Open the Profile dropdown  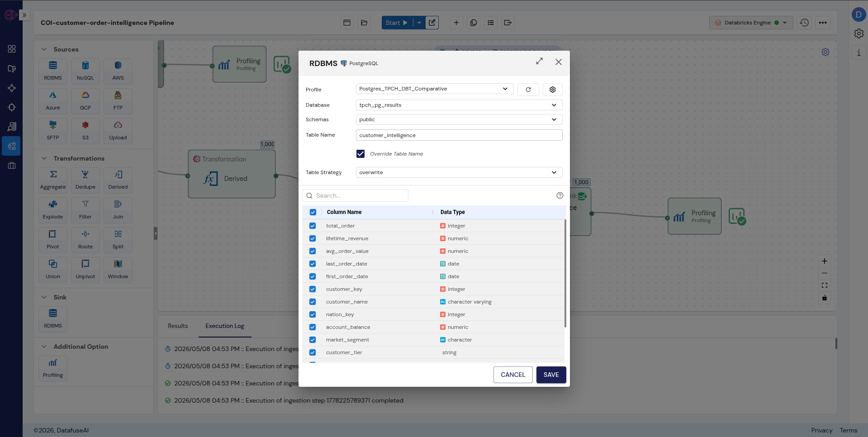[x=435, y=89]
